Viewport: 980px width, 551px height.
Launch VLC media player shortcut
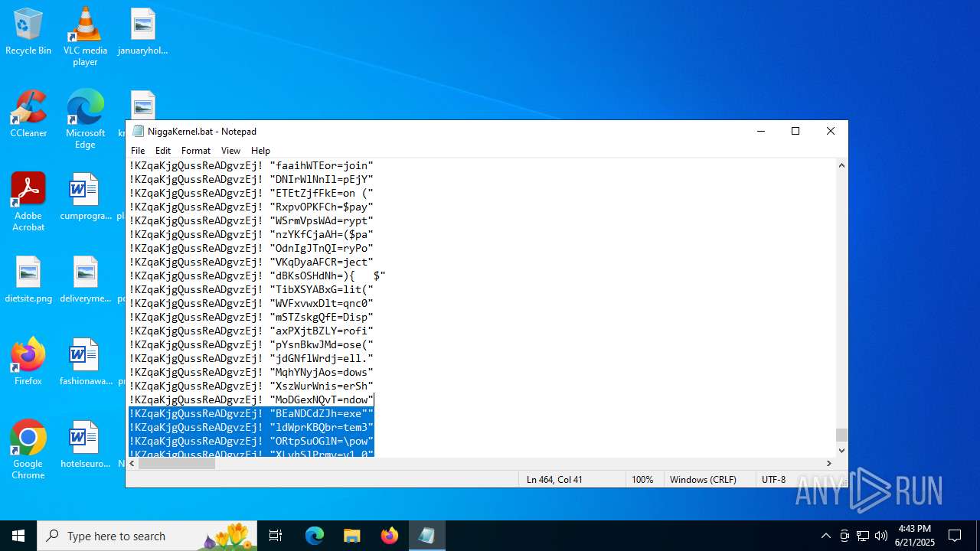[x=85, y=37]
